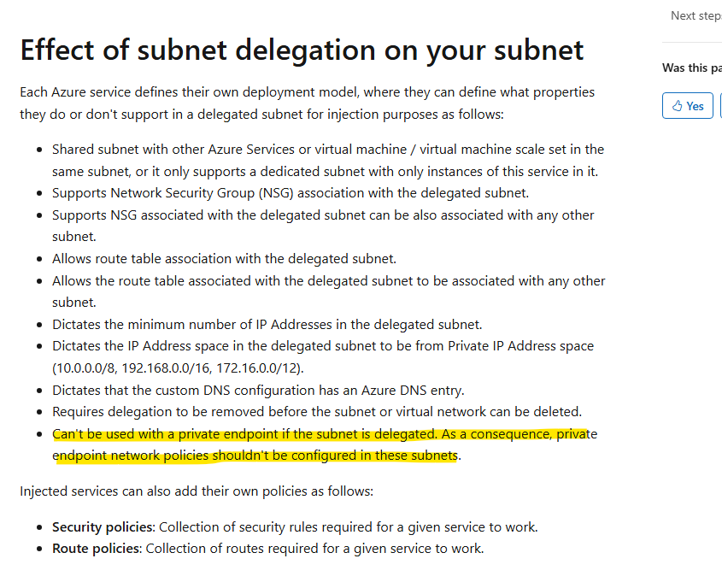The image size is (722, 588).
Task: Click the Network Security Group (NSG) association bullet
Action: coord(291,193)
